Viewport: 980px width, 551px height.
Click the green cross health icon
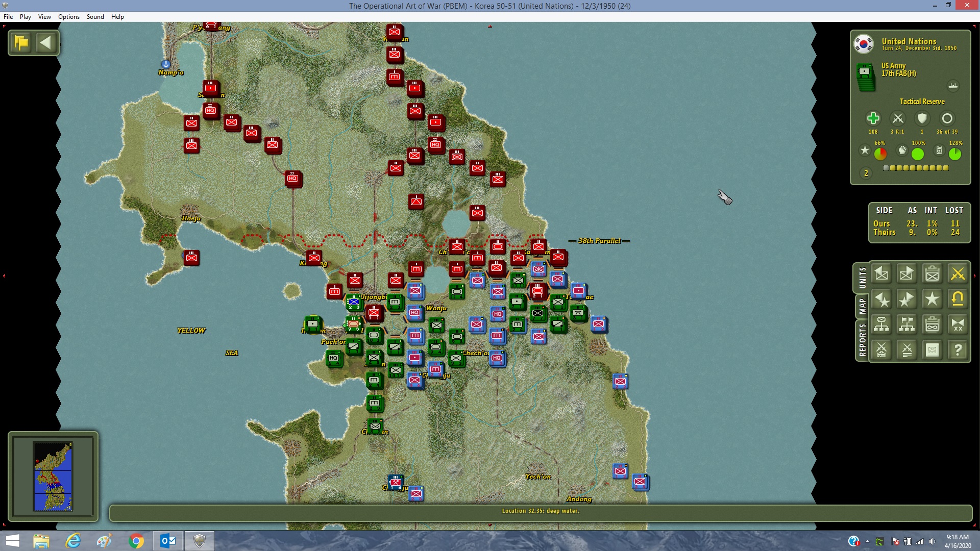pyautogui.click(x=873, y=118)
